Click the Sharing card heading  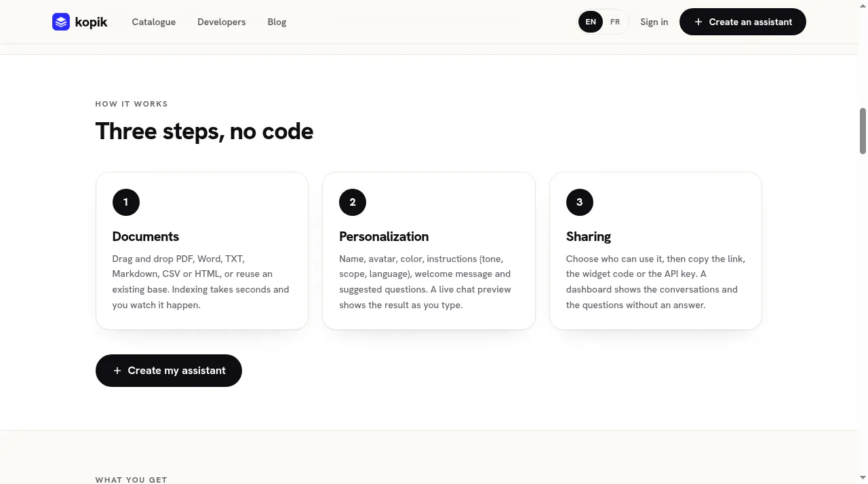point(589,236)
